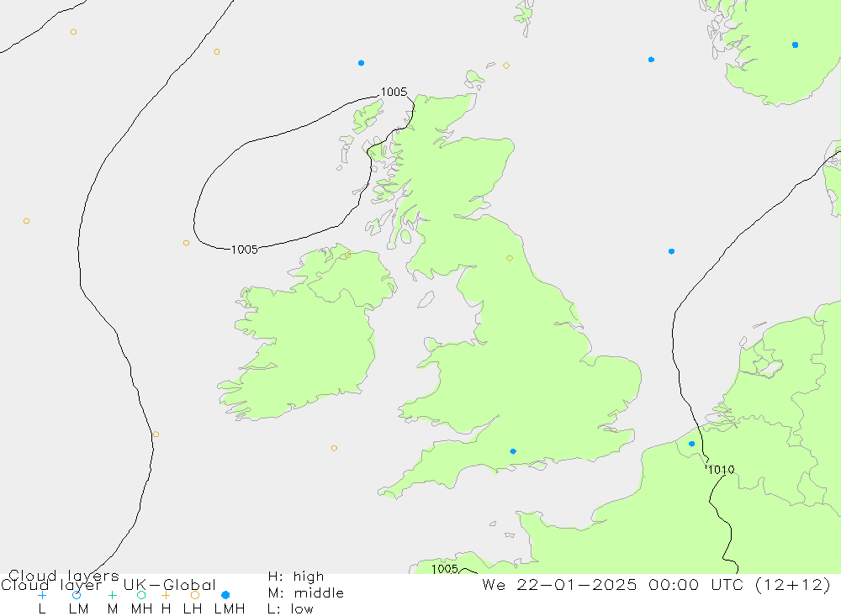Click the blue plus L legend symbol
The height and width of the screenshot is (616, 841).
pos(42,595)
